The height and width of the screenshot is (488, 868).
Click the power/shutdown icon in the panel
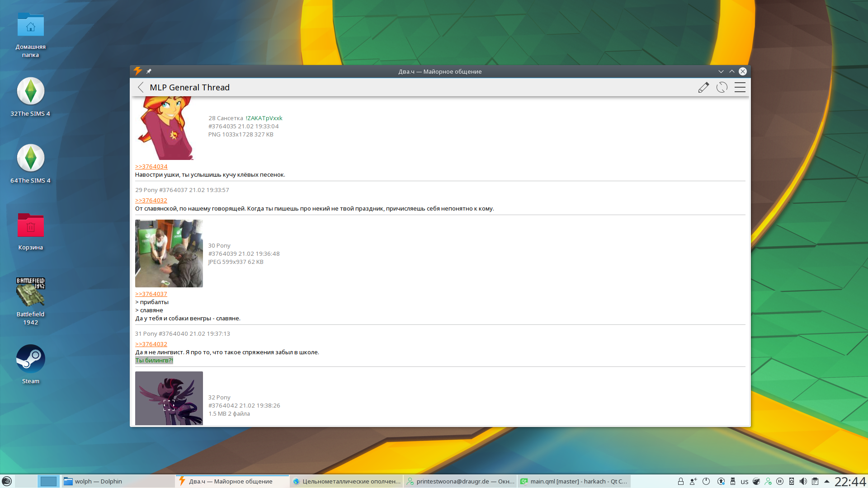706,482
